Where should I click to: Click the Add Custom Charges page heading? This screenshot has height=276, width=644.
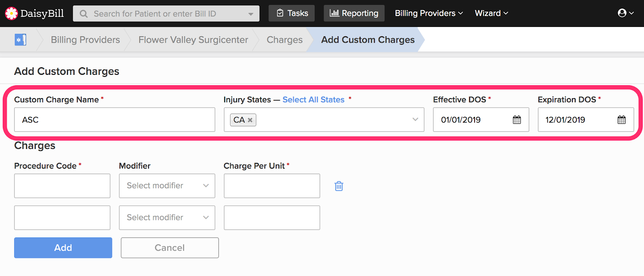point(67,71)
